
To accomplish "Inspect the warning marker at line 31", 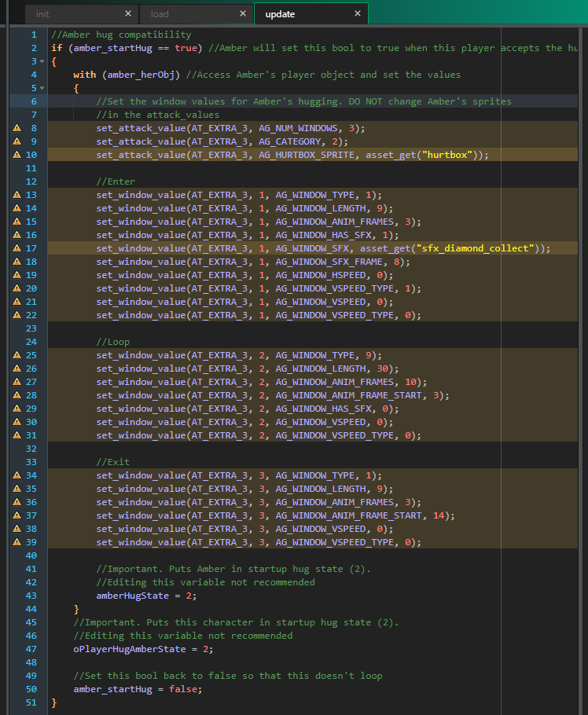I will click(x=17, y=435).
